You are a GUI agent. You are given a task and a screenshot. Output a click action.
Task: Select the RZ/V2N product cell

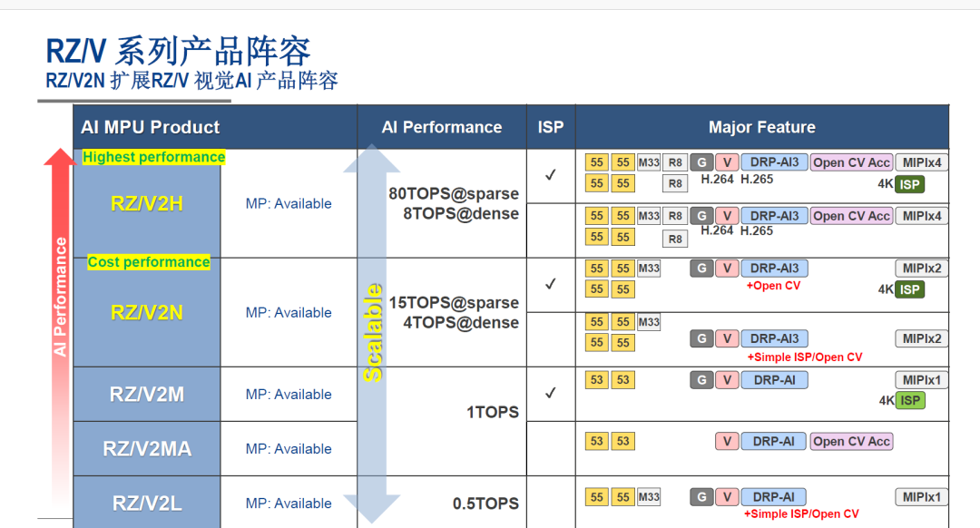[x=147, y=312]
